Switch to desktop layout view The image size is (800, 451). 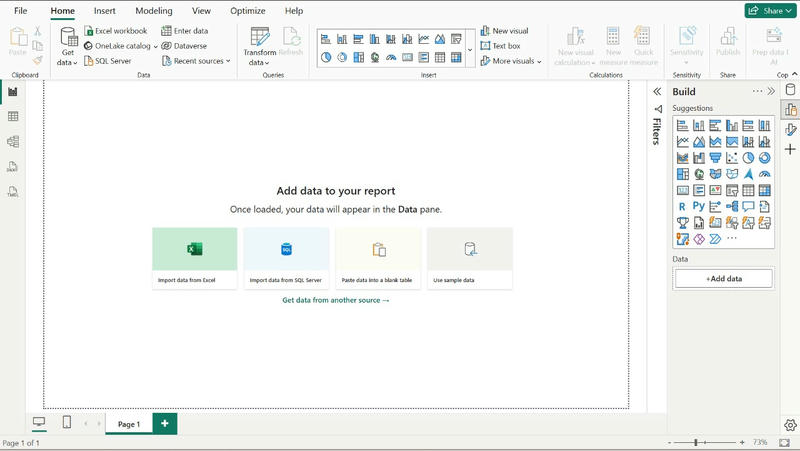click(39, 422)
